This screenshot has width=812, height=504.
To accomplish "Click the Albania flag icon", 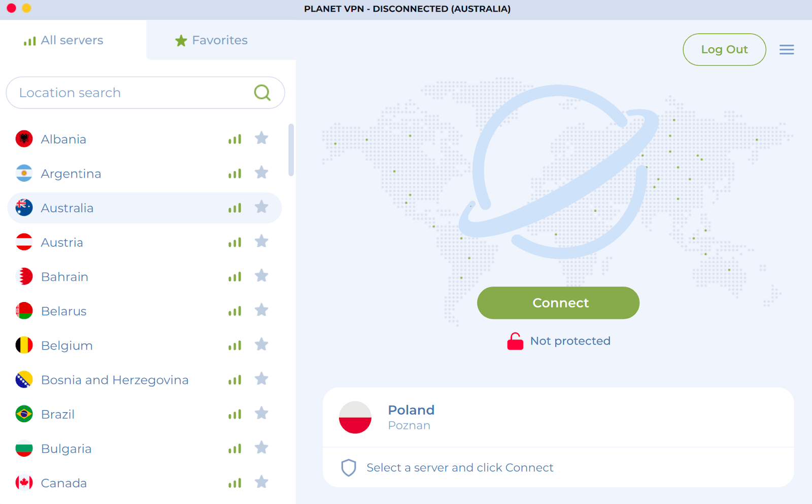I will coord(24,139).
